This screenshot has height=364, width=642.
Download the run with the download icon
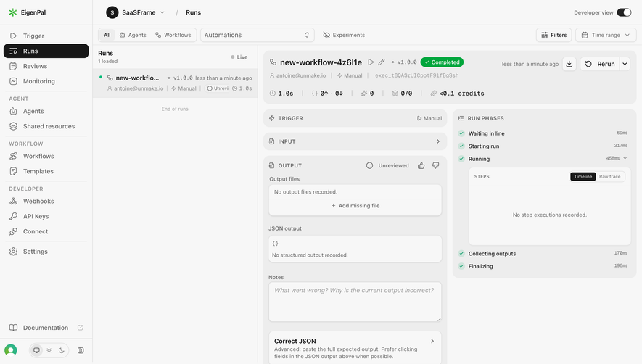(x=569, y=64)
